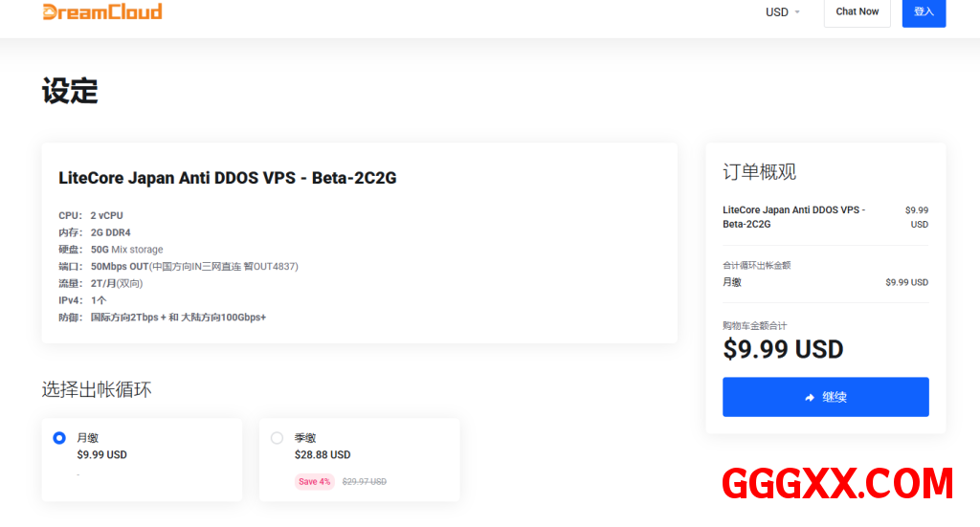Click the 端口 50Mbps OUT spec line
Viewport: 980px width, 527px height.
(178, 267)
